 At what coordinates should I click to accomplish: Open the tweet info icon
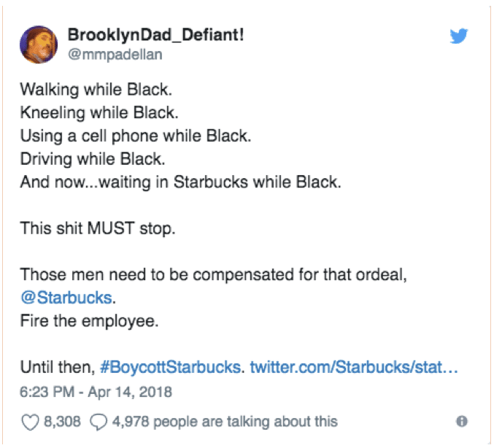462,421
